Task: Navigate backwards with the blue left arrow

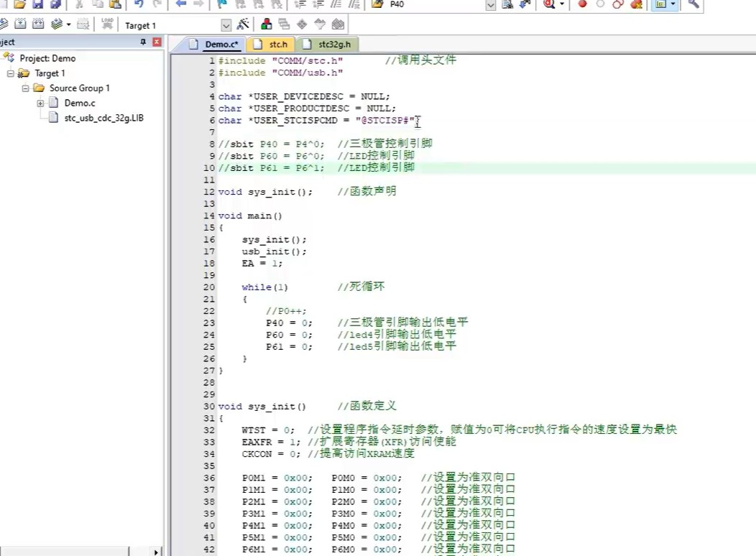Action: coord(181,4)
